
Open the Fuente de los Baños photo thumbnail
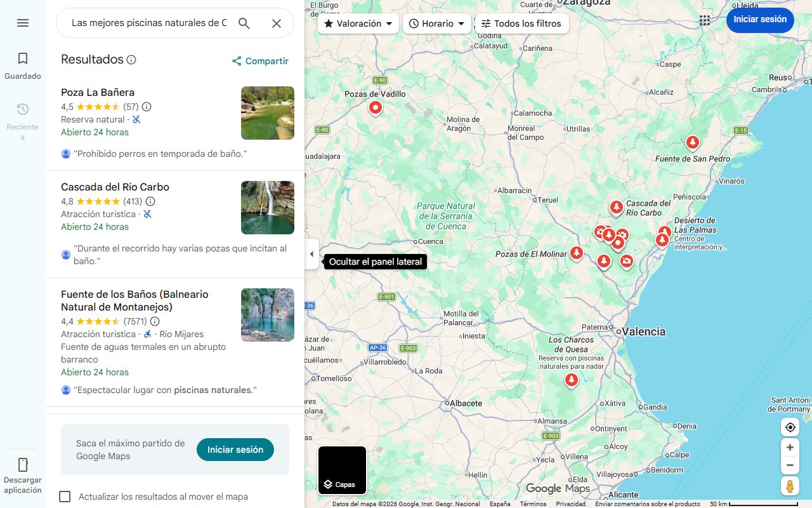(267, 315)
